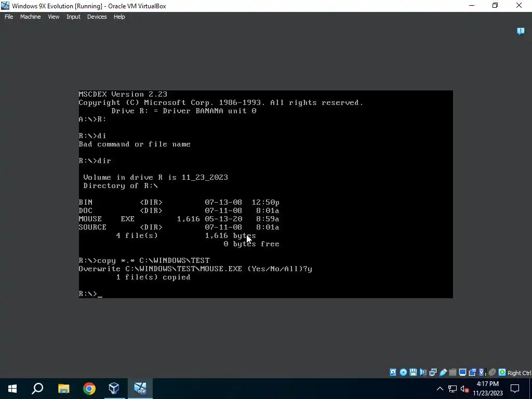Switch to VirtualBox Manager taskbar icon
Image resolution: width=532 pixels, height=399 pixels.
(x=114, y=389)
